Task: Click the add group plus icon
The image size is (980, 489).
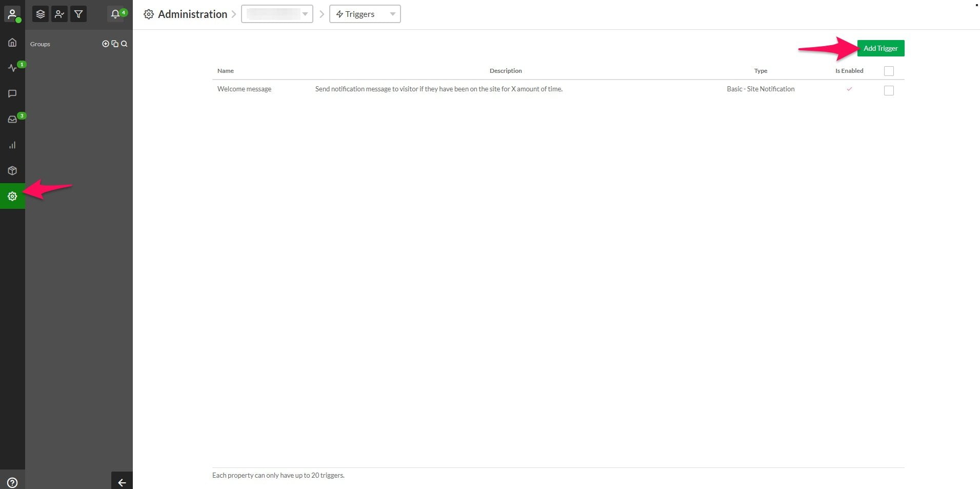Action: (x=106, y=44)
